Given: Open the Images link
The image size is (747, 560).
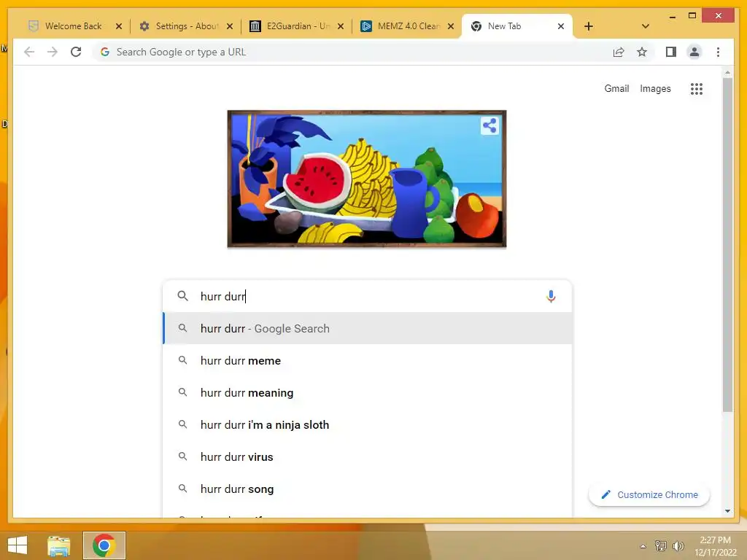Looking at the screenshot, I should tap(655, 88).
